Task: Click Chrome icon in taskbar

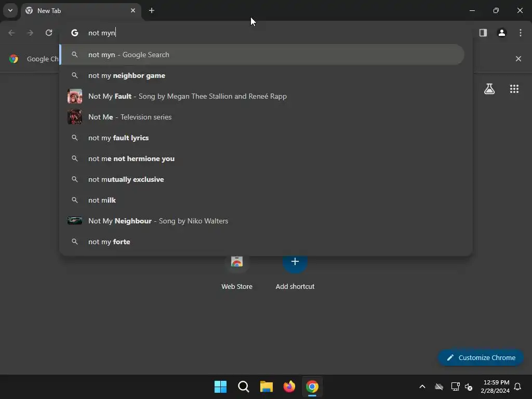Action: 312,387
